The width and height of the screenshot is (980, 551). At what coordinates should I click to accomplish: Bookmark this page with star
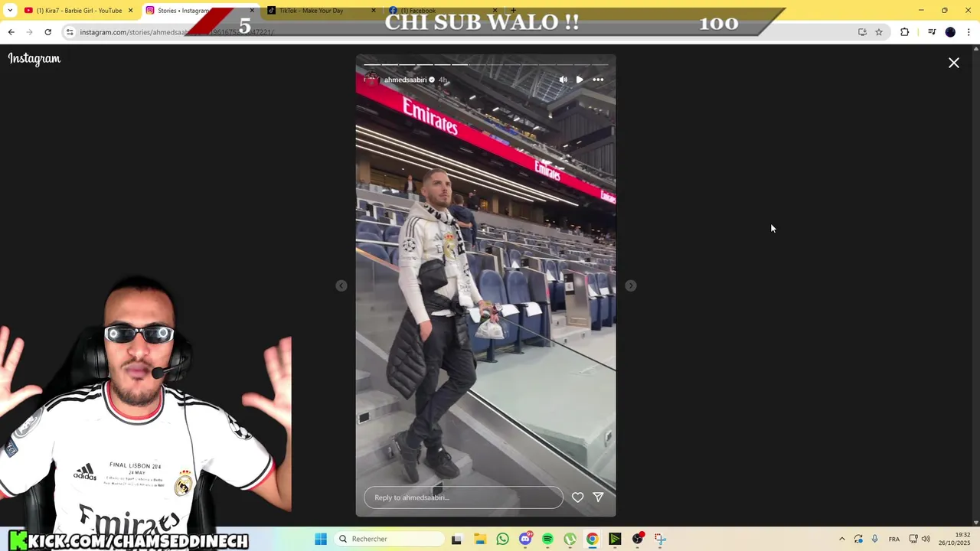pos(879,32)
